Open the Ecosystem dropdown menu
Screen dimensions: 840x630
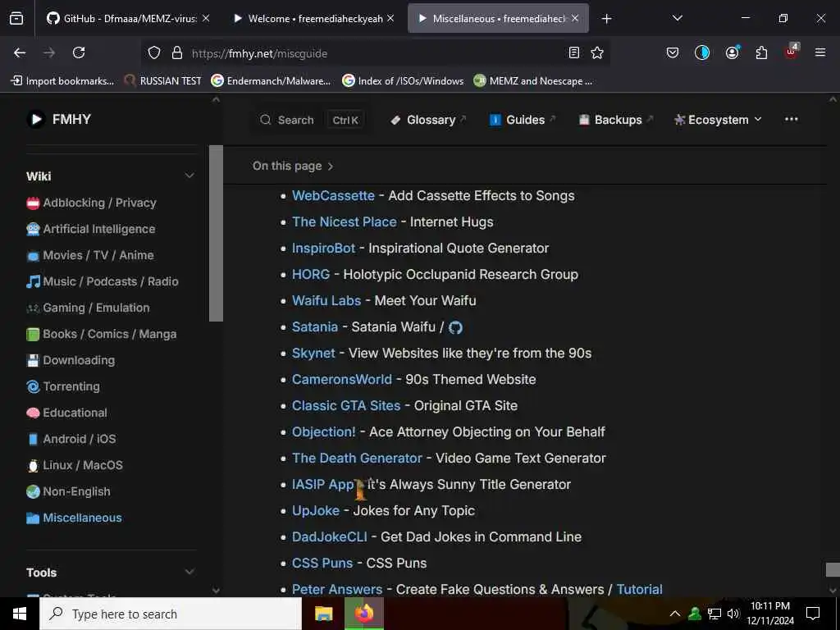(718, 120)
